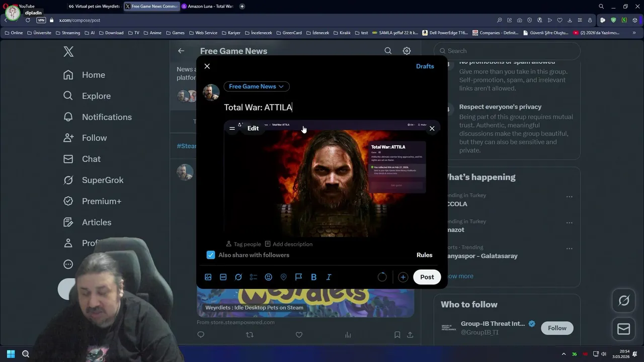Open Premium+ in the sidebar
644x362 pixels.
click(93, 201)
